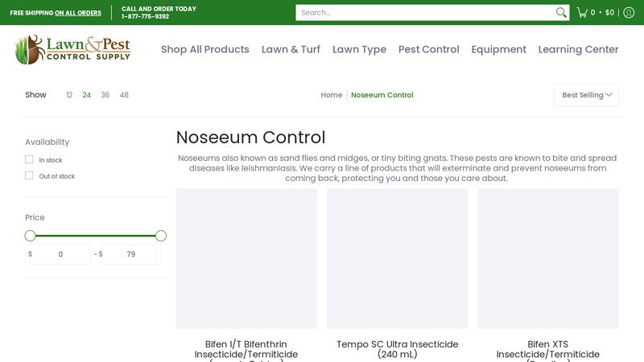644x362 pixels.
Task: Click the $0 cart total
Action: 609,13
